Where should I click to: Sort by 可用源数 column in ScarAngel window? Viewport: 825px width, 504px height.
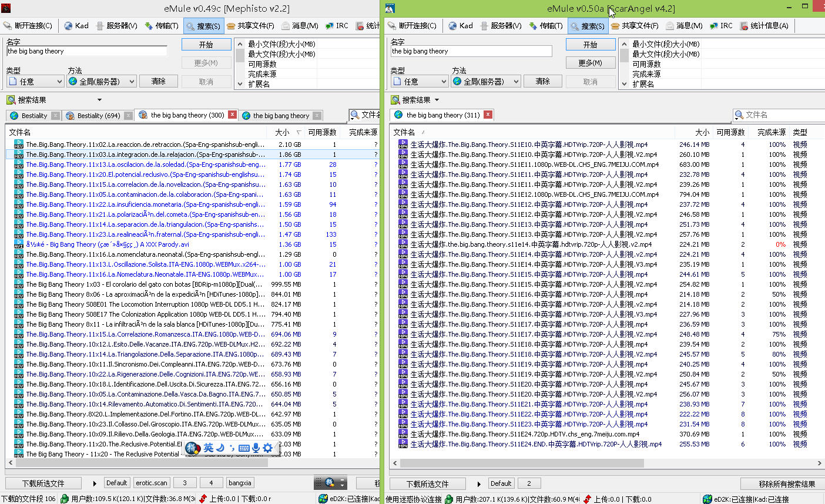730,132
